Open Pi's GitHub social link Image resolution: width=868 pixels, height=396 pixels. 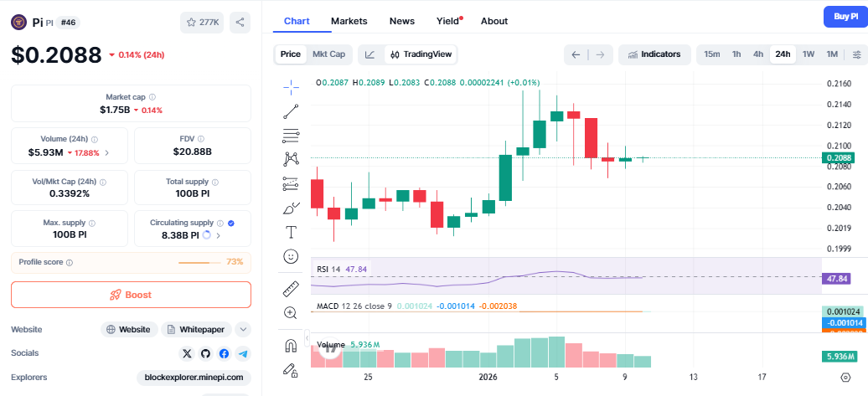click(205, 353)
